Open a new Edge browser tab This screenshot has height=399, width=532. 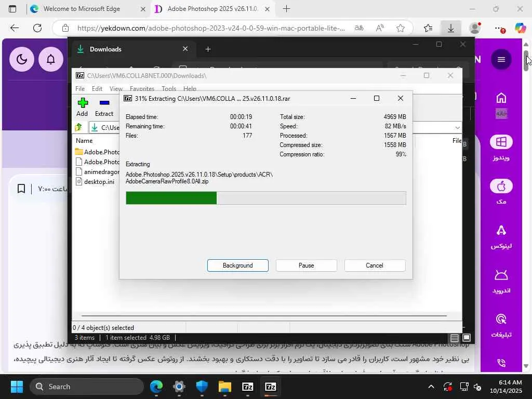pos(286,9)
